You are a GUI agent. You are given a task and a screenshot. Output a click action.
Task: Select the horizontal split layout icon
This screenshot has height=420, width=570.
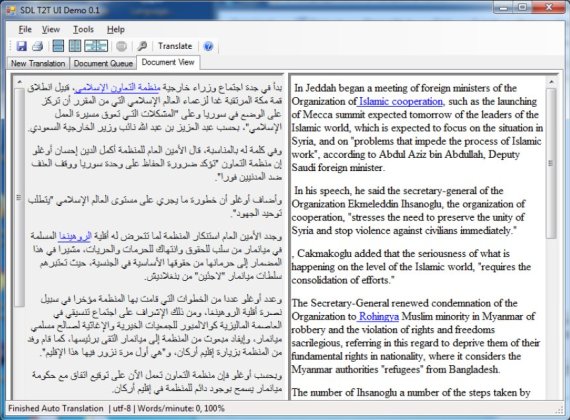(58, 46)
